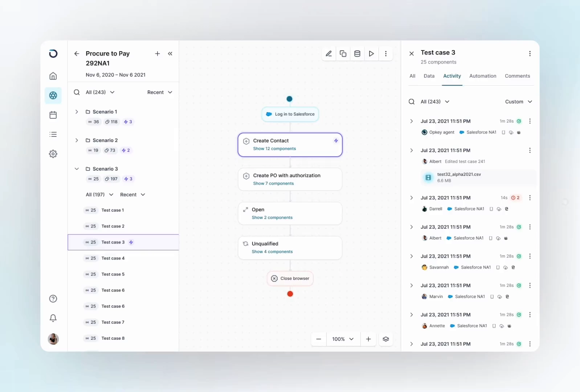580x392 pixels.
Task: Open the home icon in left sidebar
Action: point(53,76)
